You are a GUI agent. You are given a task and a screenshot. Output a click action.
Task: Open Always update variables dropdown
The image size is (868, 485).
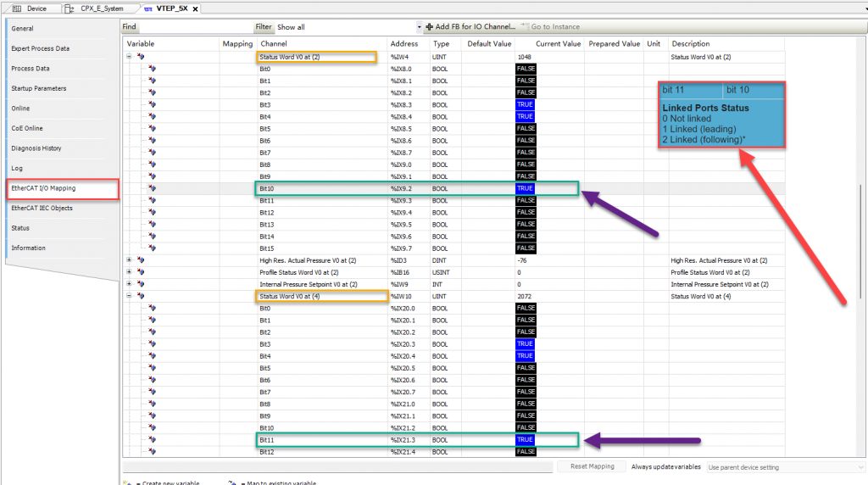pyautogui.click(x=786, y=467)
